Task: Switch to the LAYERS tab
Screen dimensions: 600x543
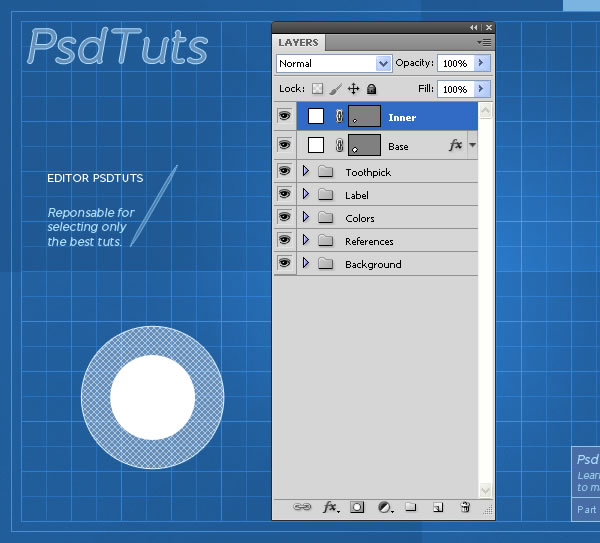Action: tap(298, 42)
